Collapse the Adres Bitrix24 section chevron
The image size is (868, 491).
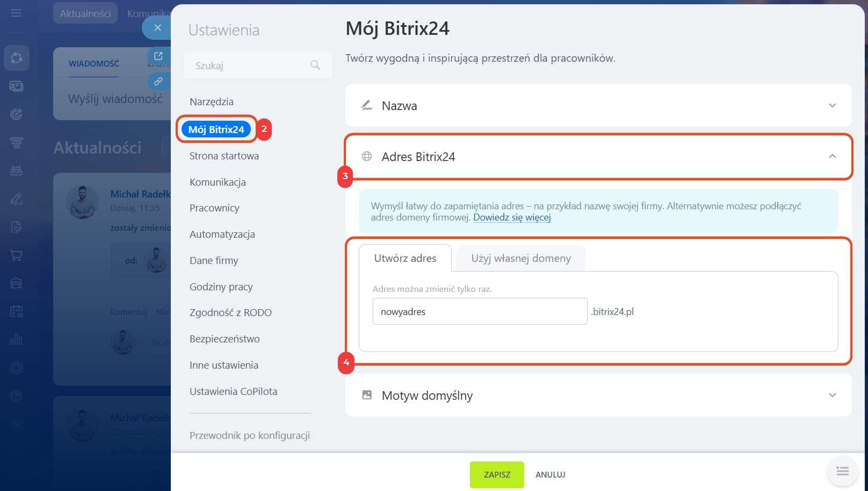pos(833,156)
